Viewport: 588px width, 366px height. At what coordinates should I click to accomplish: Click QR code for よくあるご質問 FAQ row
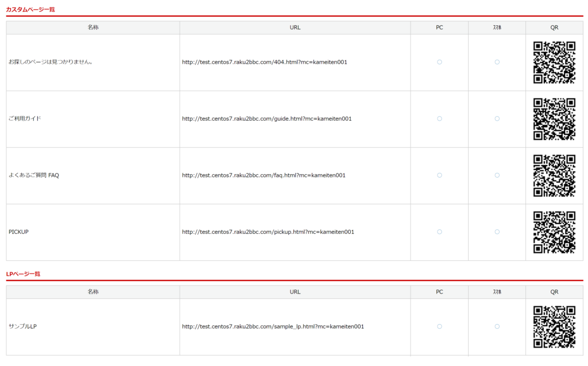(554, 175)
